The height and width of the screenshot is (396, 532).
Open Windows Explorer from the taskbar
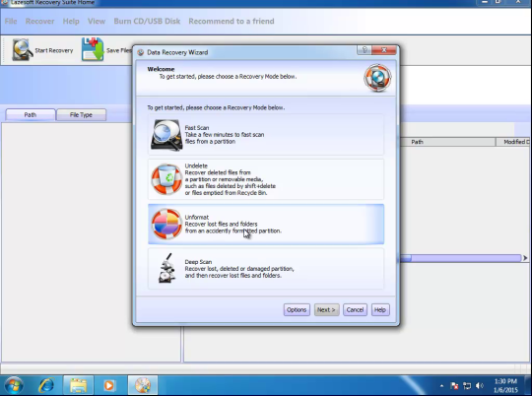(79, 385)
